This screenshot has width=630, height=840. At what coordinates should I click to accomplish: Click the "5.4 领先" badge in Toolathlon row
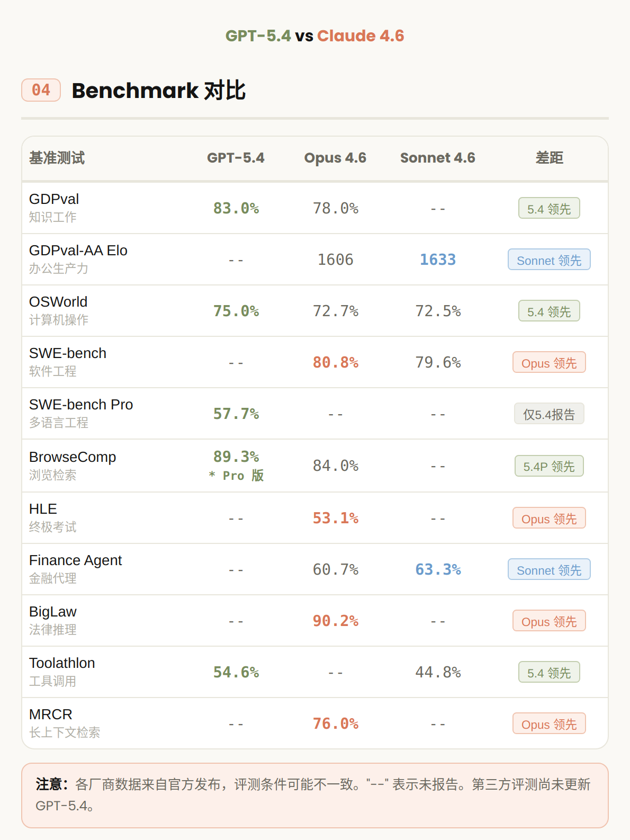pos(549,672)
